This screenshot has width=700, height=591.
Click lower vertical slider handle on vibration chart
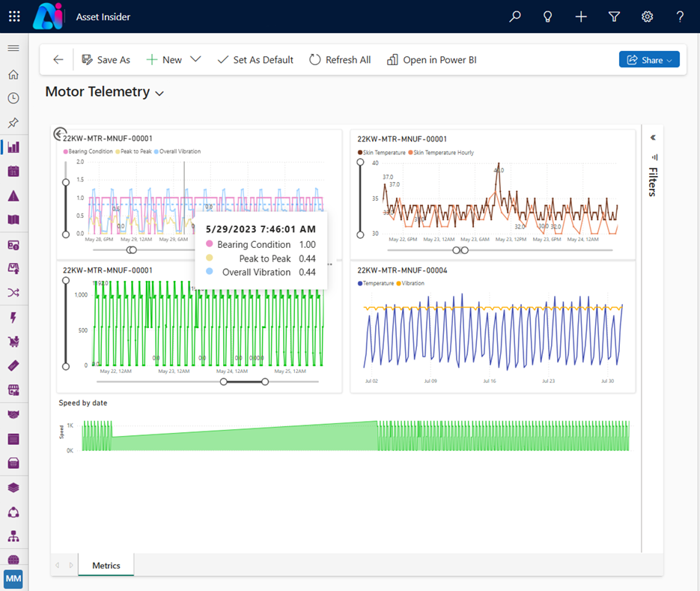(66, 234)
